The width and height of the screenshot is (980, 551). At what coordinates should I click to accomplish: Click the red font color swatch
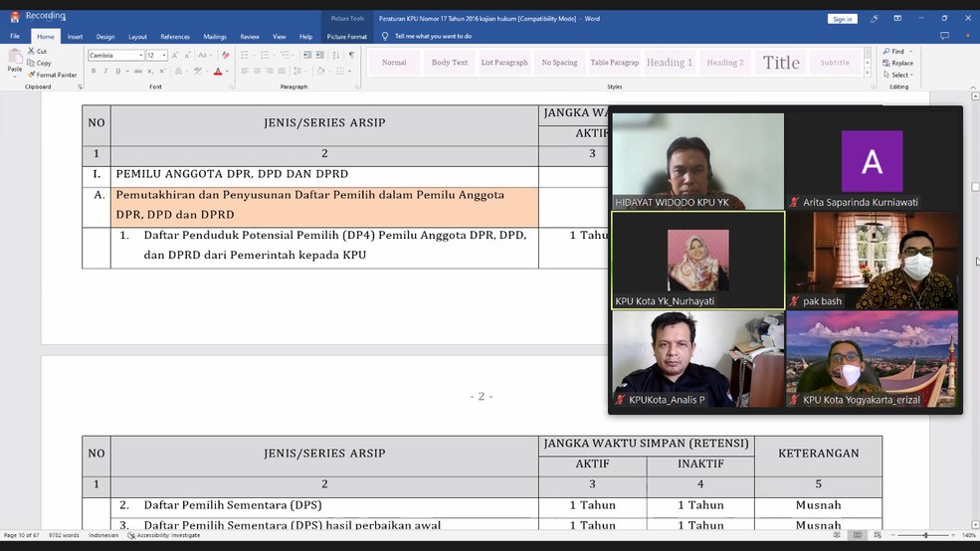tap(218, 72)
